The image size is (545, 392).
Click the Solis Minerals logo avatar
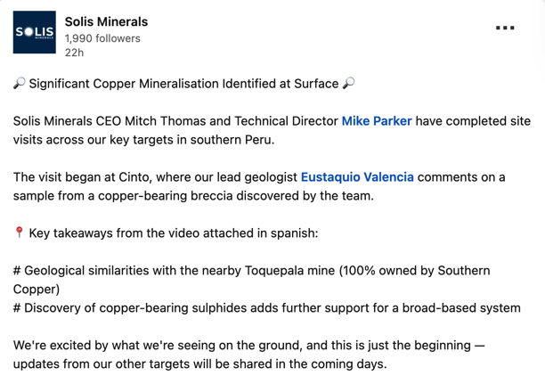35,32
